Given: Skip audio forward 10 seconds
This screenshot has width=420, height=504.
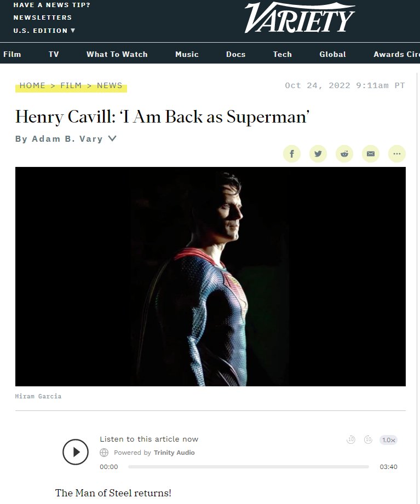Looking at the screenshot, I should pyautogui.click(x=368, y=439).
